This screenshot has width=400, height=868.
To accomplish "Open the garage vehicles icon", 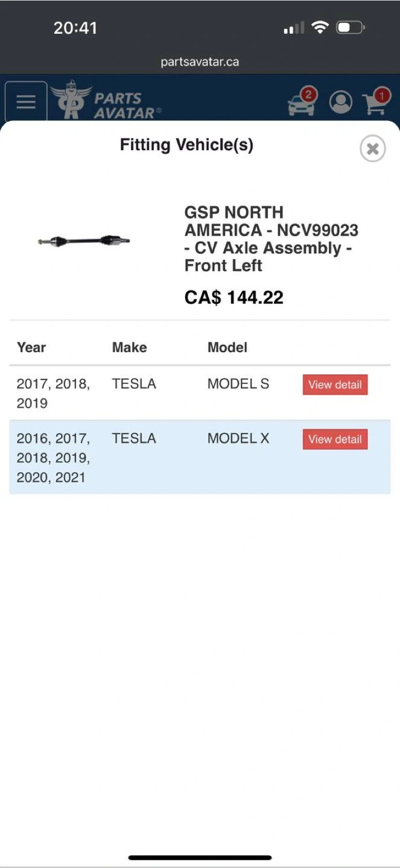I will 302,102.
